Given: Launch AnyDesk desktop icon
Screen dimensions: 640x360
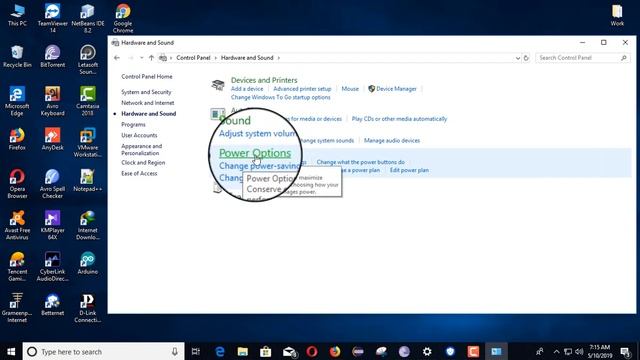Looking at the screenshot, I should tap(53, 139).
